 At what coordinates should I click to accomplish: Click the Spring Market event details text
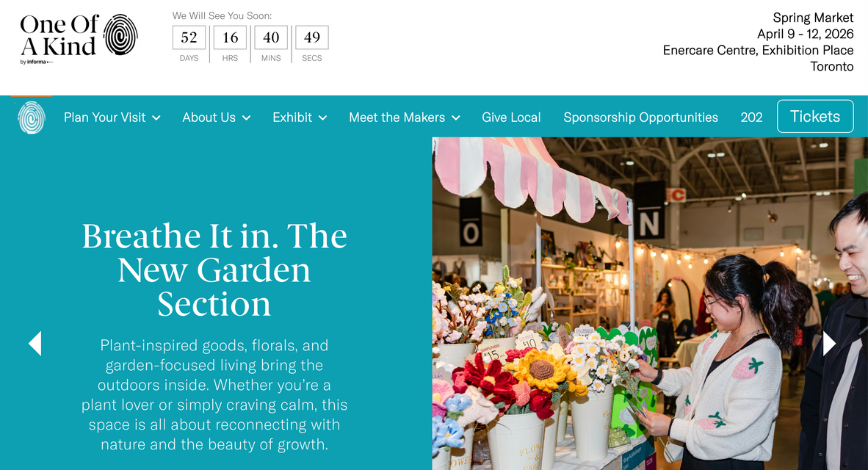[758, 42]
